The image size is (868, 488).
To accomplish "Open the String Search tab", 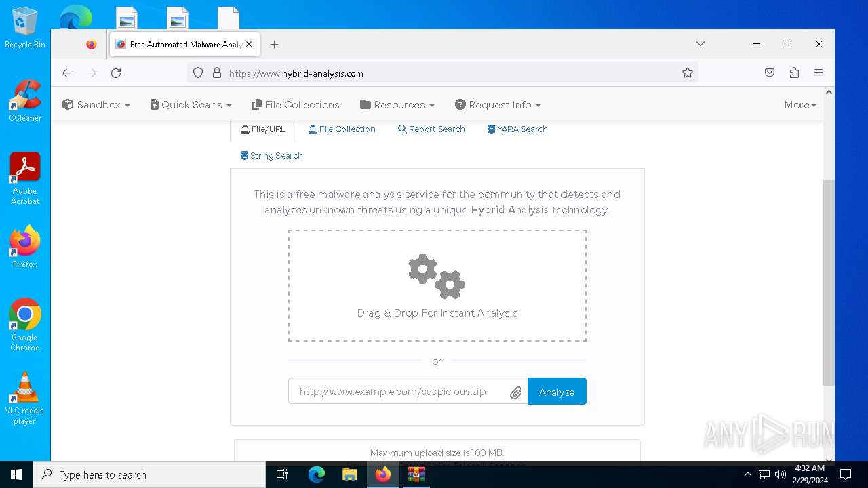I will [271, 156].
